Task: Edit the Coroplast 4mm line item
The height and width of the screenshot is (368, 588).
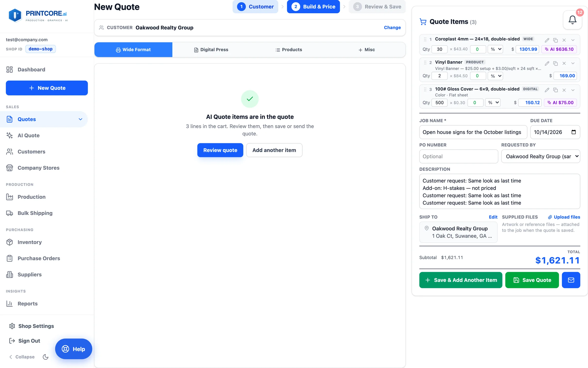Action: pyautogui.click(x=547, y=40)
